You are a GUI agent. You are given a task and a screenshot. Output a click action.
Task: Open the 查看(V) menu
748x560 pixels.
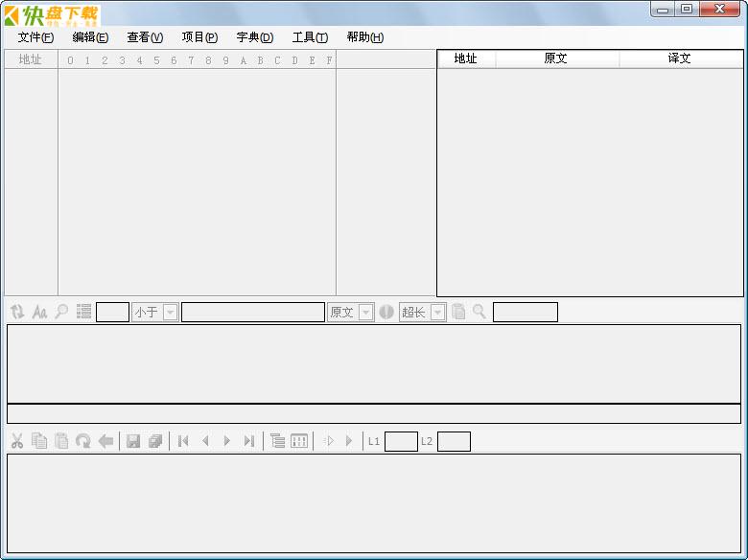145,37
